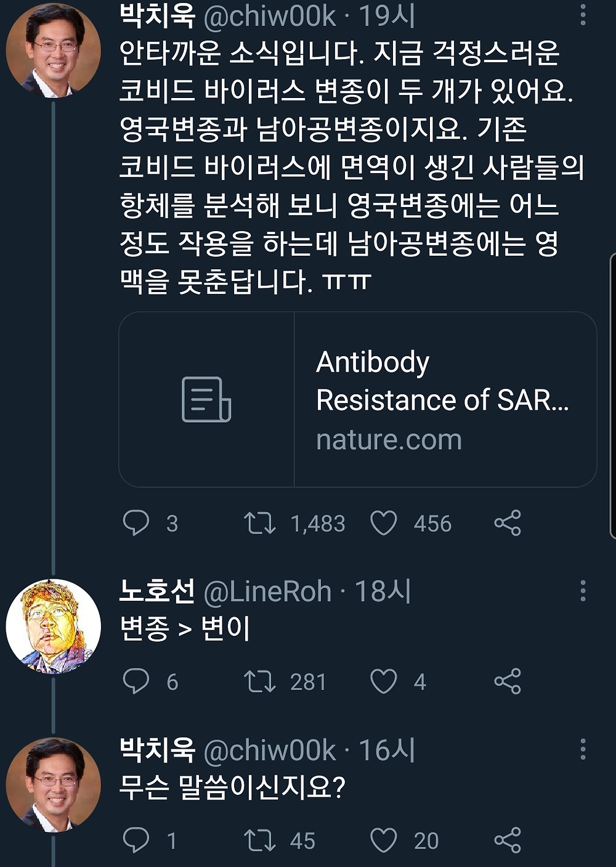Viewport: 616px width, 867px height.
Task: Reply to the first tweet by 박치욱
Action: click(x=136, y=523)
